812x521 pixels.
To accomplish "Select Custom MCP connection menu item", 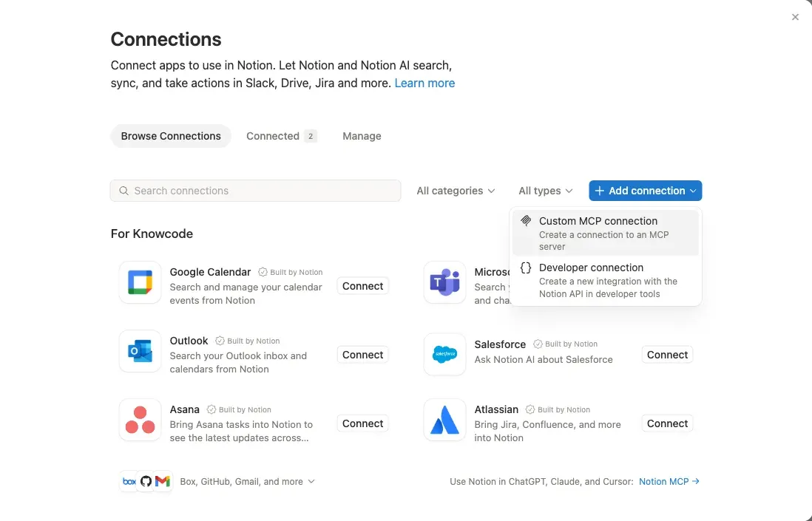I will pyautogui.click(x=606, y=233).
